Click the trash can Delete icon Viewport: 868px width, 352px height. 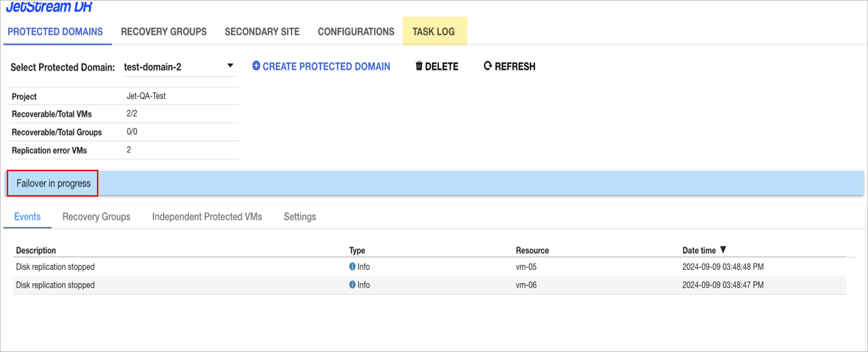419,66
